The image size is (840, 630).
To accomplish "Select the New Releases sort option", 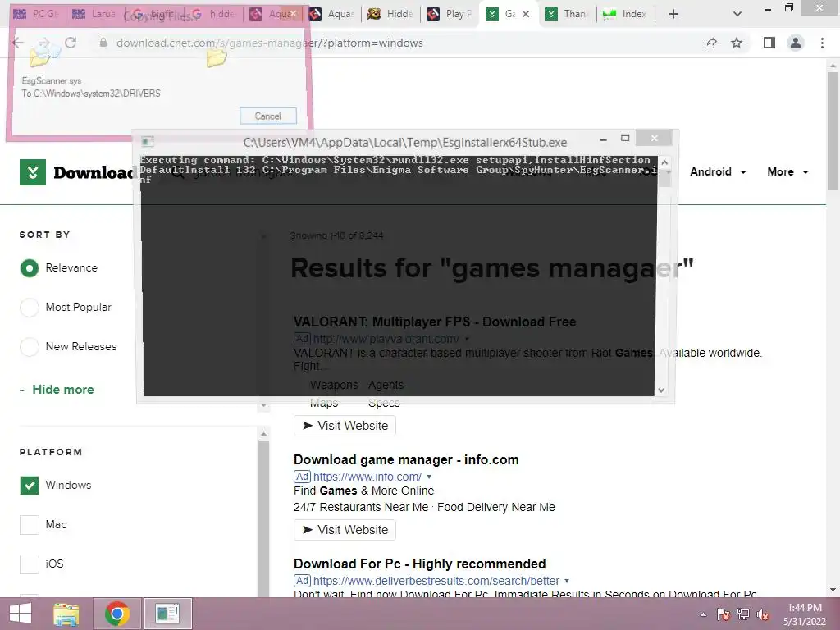I will pos(30,347).
